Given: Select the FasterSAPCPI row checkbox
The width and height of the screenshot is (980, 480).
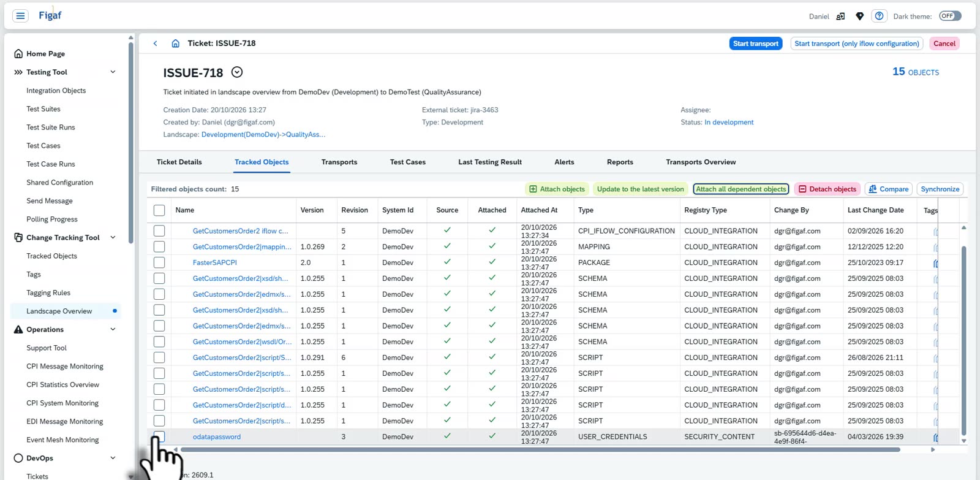Looking at the screenshot, I should [159, 263].
